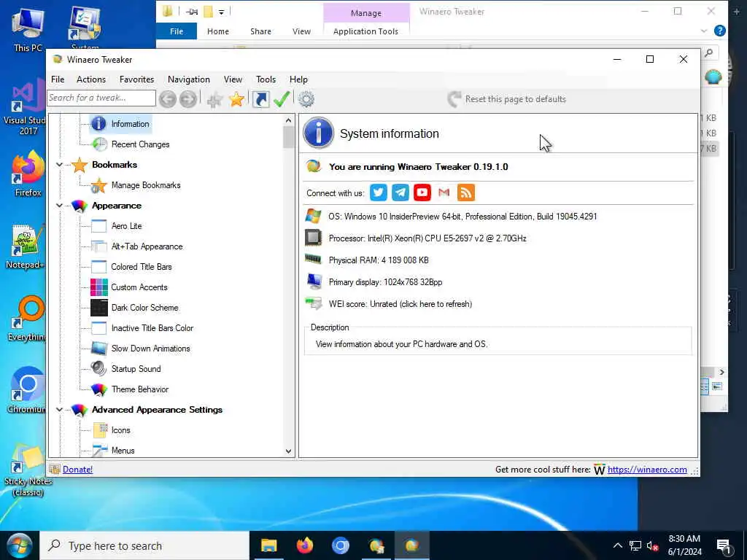The height and width of the screenshot is (560, 747).
Task: Open settings via the toolbar gear icon
Action: 306,99
